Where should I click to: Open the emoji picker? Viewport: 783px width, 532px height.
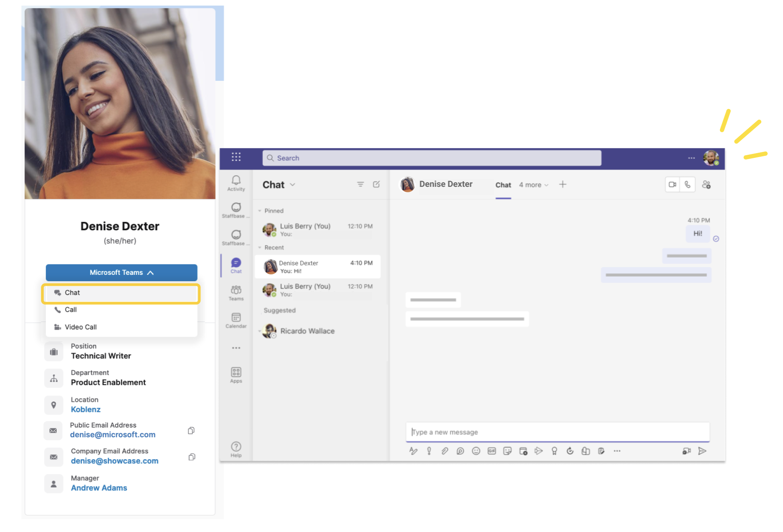tap(476, 451)
